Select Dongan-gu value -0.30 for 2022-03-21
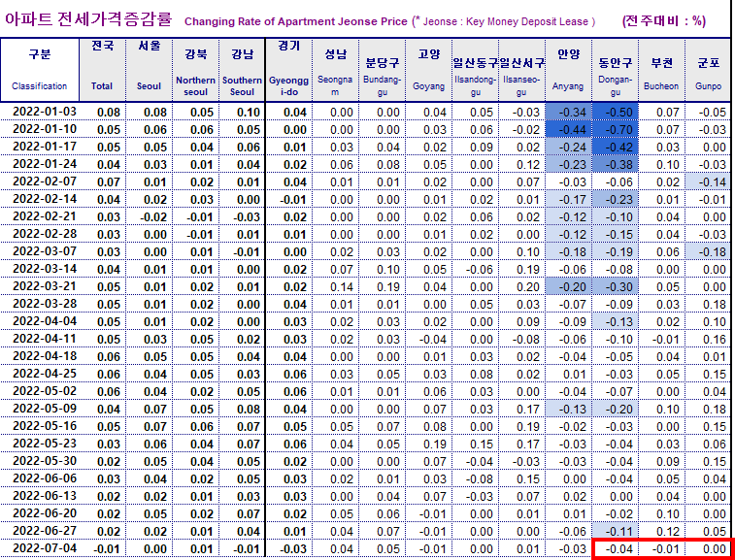735x560 pixels. point(615,286)
